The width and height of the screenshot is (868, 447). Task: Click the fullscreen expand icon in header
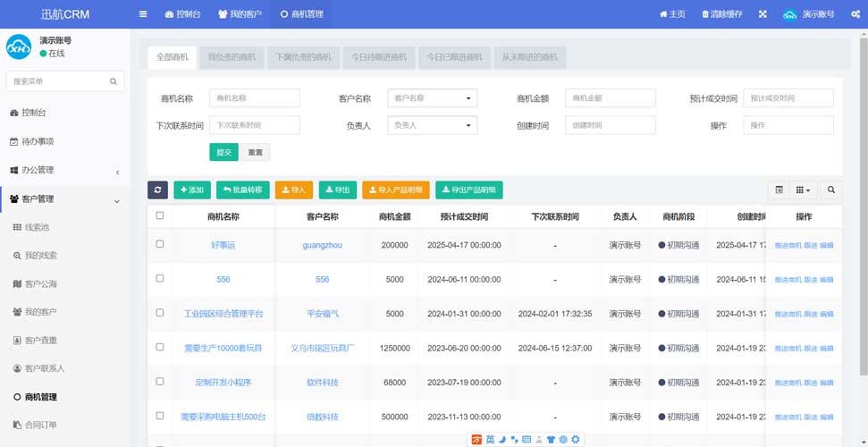point(763,14)
